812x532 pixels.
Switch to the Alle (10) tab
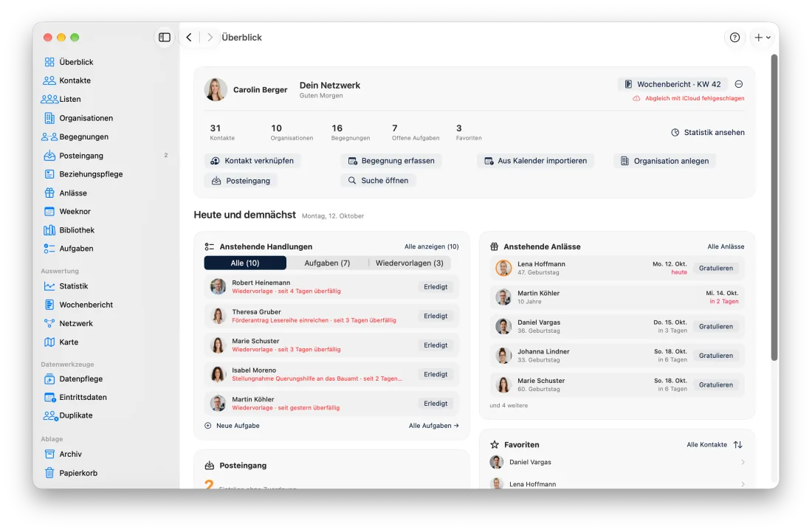coord(245,263)
